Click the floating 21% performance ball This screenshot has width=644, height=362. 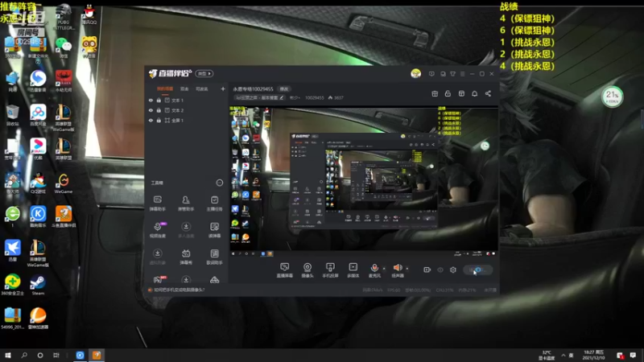click(x=613, y=97)
